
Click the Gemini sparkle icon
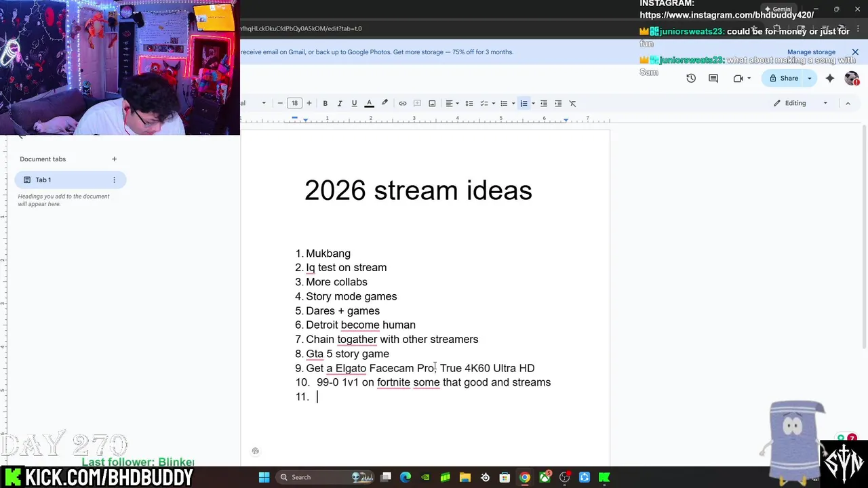(x=830, y=78)
